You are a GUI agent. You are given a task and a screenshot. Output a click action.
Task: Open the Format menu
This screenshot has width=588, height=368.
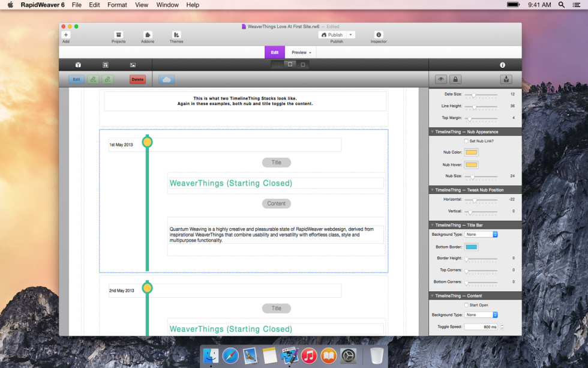point(117,5)
